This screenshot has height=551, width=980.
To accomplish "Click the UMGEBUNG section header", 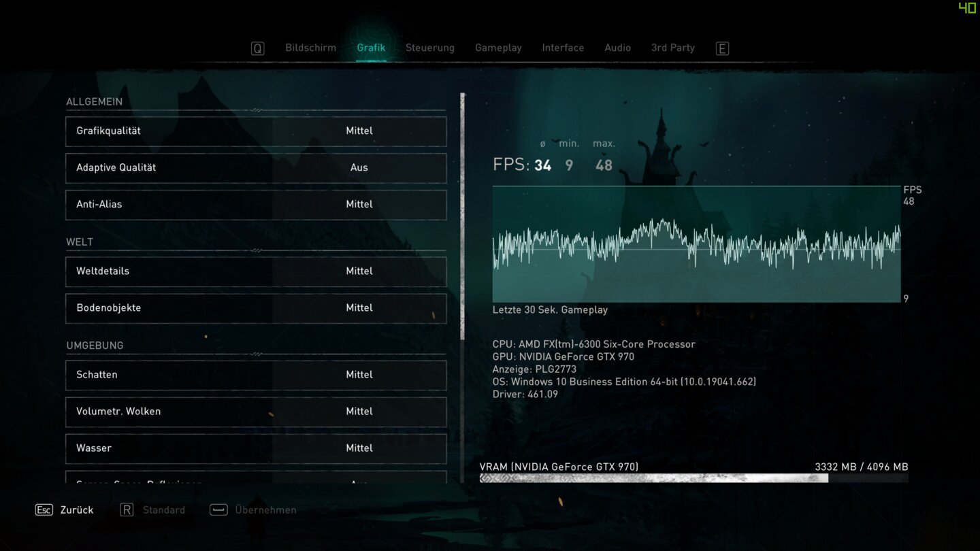I will coord(95,345).
